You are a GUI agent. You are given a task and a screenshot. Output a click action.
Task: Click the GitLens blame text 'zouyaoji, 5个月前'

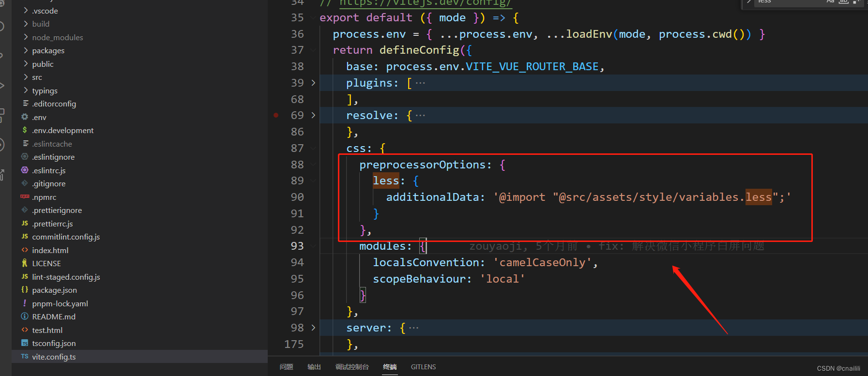(523, 246)
